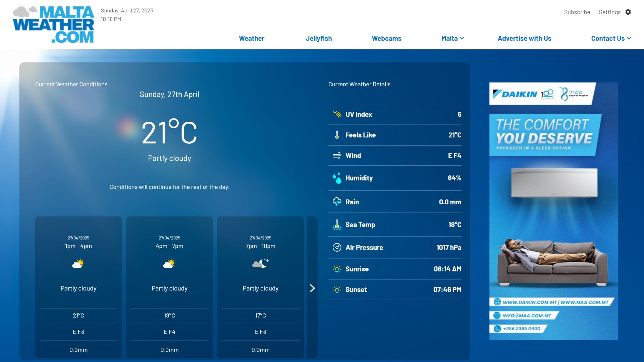Click the '10:18 PM' time in header

[111, 19]
